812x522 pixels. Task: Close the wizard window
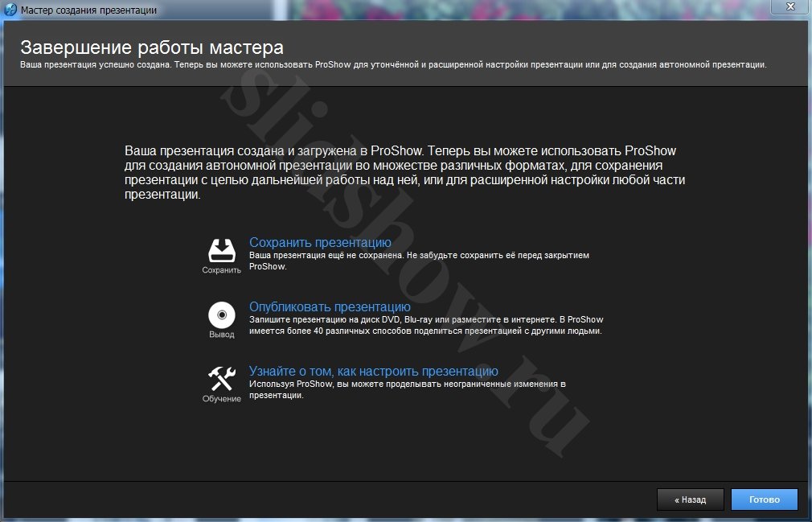tap(791, 6)
